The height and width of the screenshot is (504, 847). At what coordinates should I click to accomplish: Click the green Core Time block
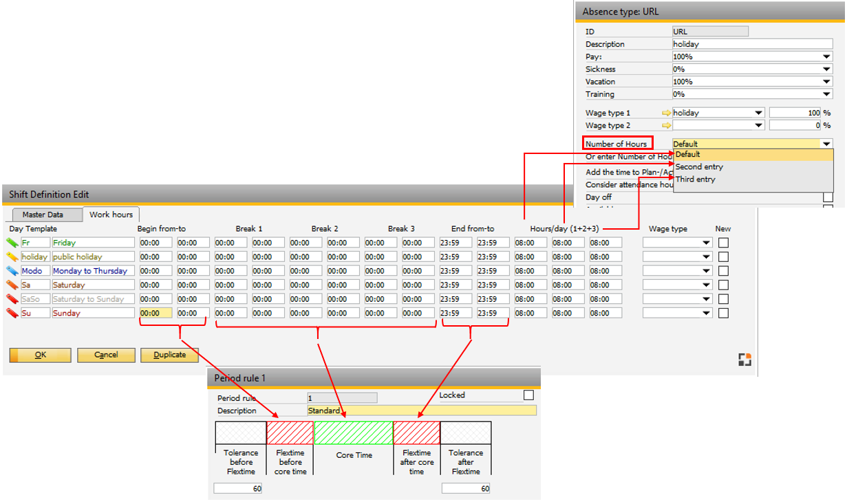click(x=354, y=433)
